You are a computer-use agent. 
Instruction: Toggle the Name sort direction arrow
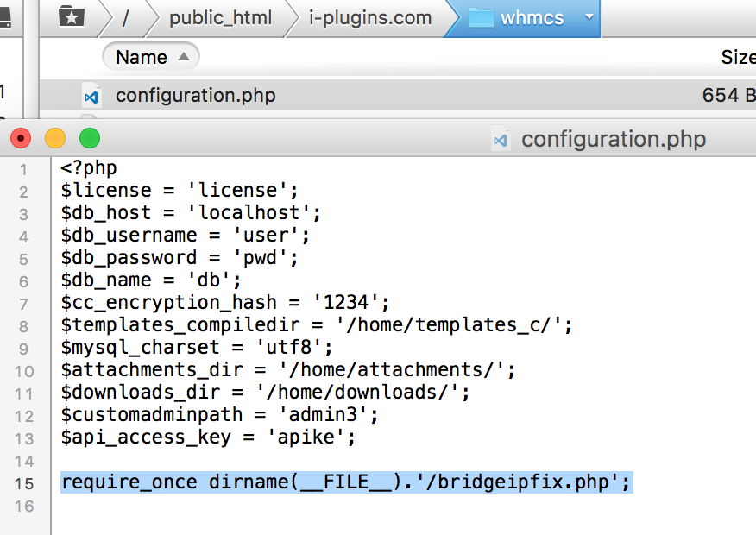(183, 57)
